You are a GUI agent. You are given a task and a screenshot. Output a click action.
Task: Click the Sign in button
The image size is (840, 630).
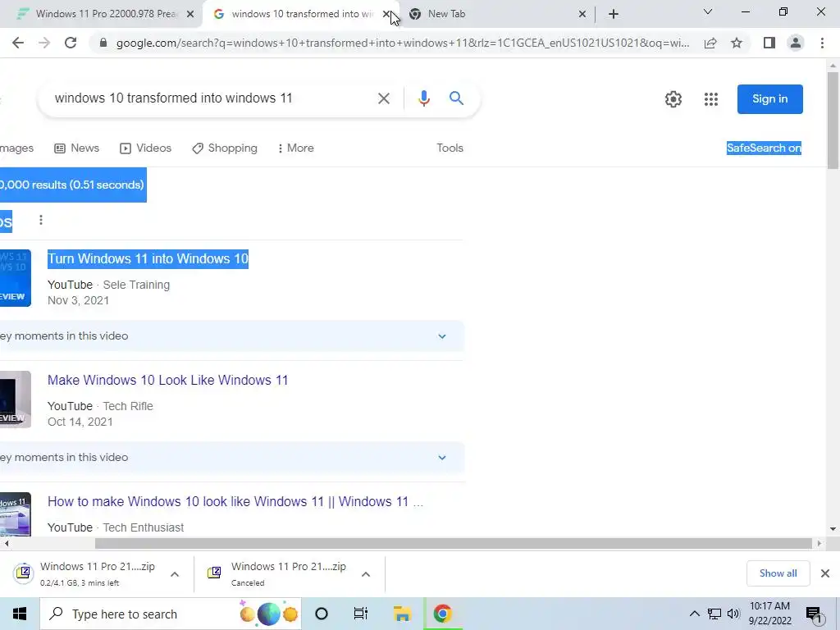coord(769,99)
